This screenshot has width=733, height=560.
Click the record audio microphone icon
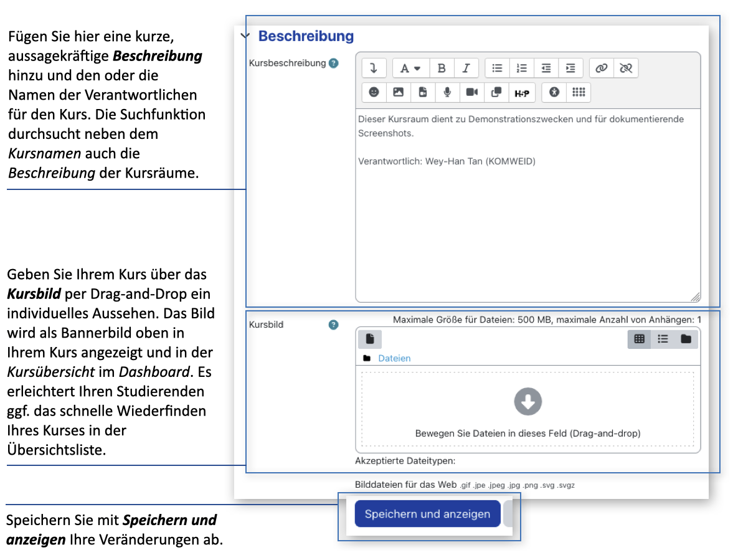[447, 92]
